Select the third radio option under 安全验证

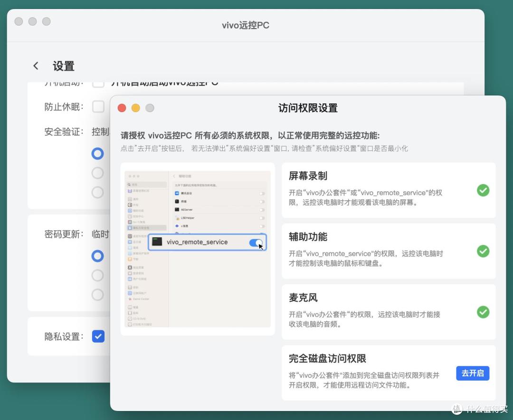97,193
